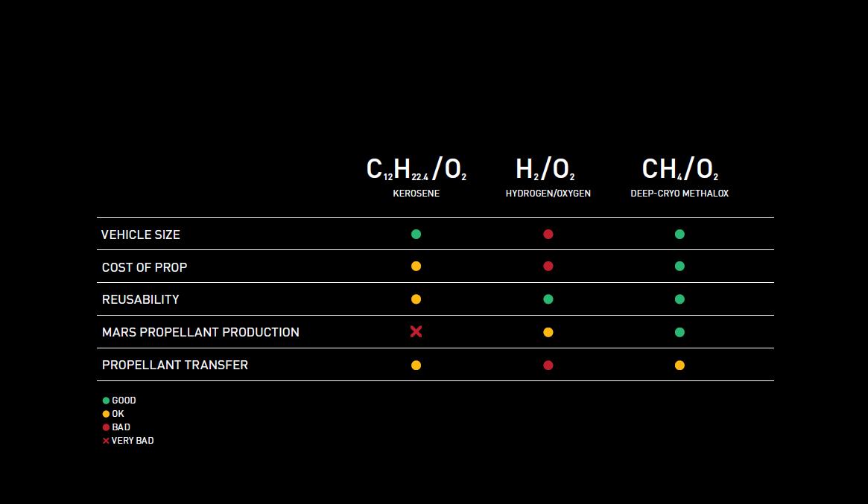The image size is (868, 504).
Task: Click green dot for Kerosene vehicle size
Action: 416,234
